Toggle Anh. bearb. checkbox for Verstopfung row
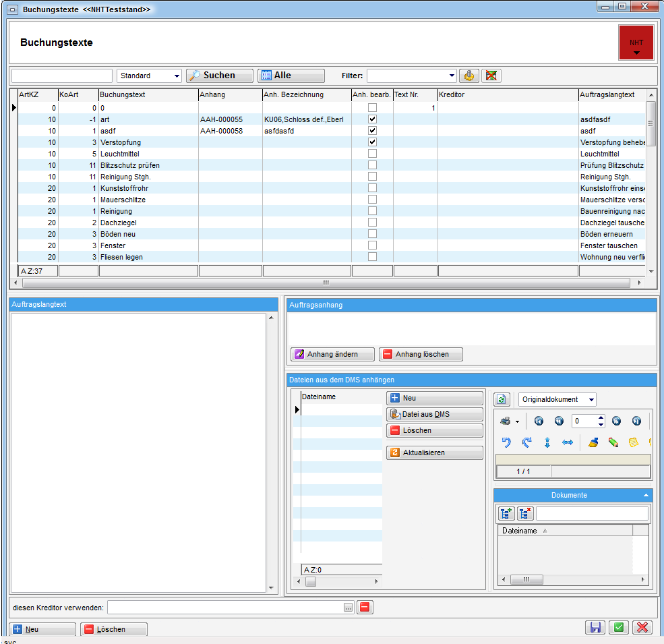This screenshot has height=644, width=664. [x=372, y=142]
